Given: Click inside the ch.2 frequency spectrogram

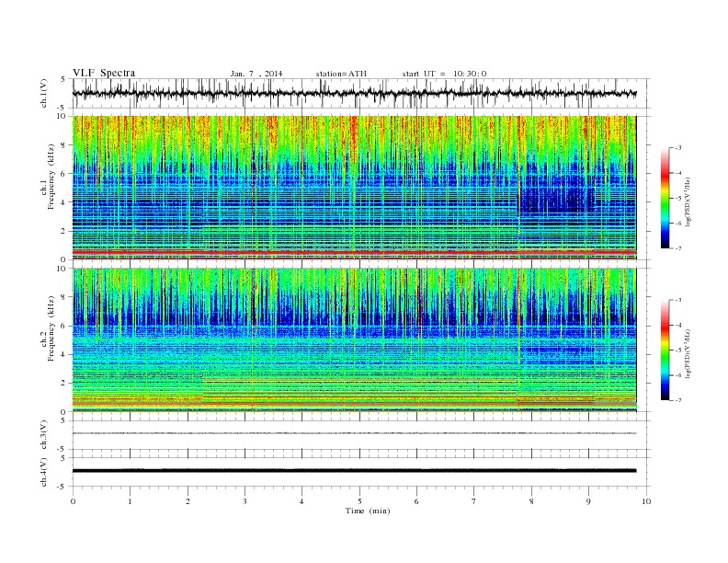Looking at the screenshot, I should click(355, 340).
